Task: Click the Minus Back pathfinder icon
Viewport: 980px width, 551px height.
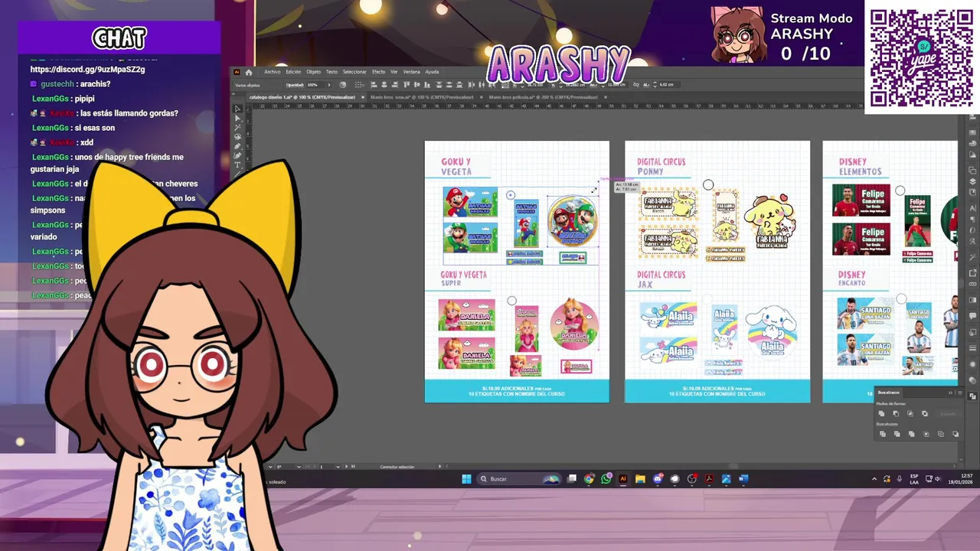Action: (x=955, y=434)
